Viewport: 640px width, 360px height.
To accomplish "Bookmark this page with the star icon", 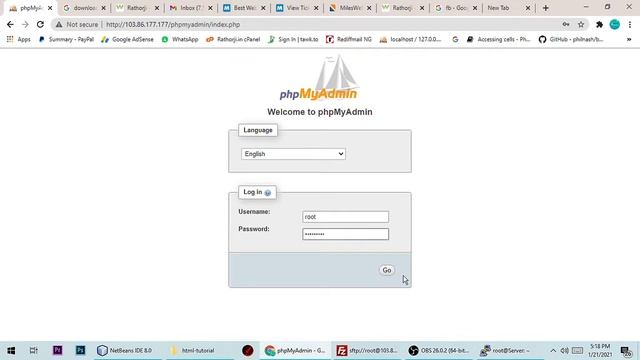I will (x=581, y=24).
